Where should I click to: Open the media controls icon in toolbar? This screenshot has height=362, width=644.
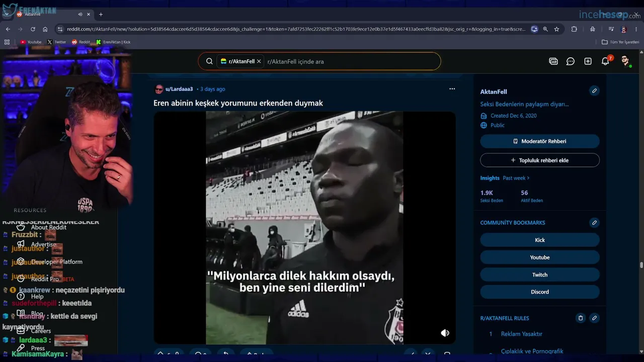tap(611, 29)
